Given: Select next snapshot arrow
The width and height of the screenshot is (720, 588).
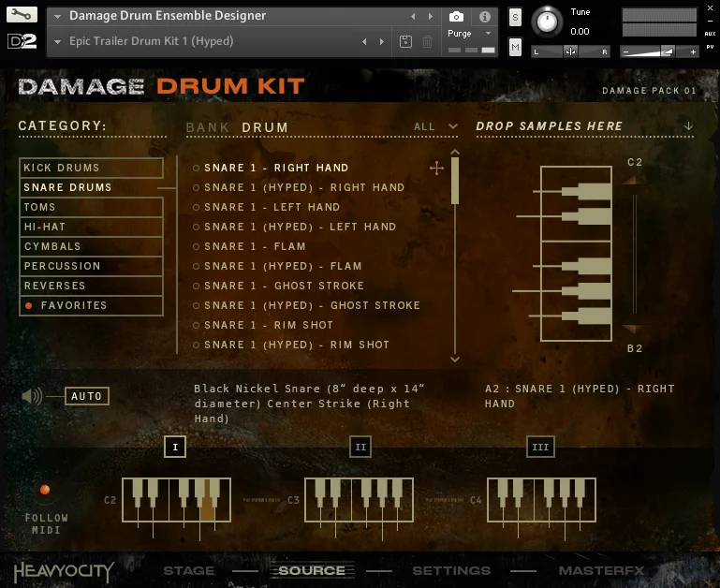Looking at the screenshot, I should point(382,42).
